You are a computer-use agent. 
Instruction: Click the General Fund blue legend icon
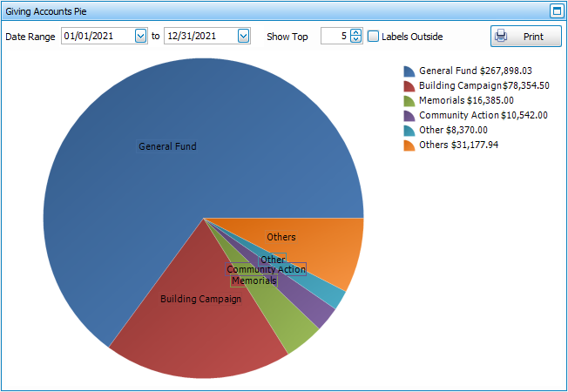pos(409,71)
